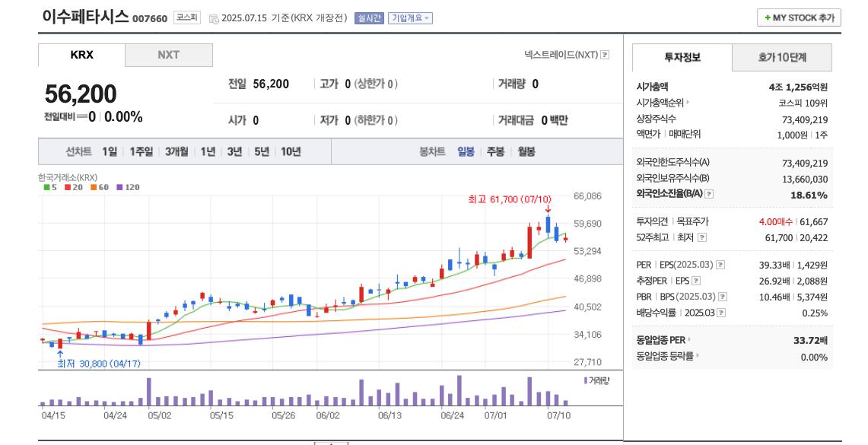
Task: Show the 3년 line chart
Action: click(235, 151)
